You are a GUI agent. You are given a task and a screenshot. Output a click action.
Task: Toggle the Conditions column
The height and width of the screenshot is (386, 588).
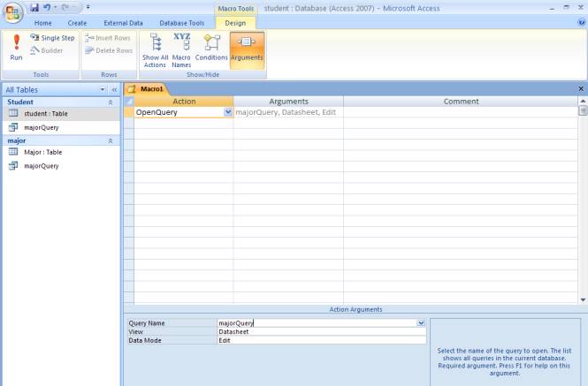[211, 47]
